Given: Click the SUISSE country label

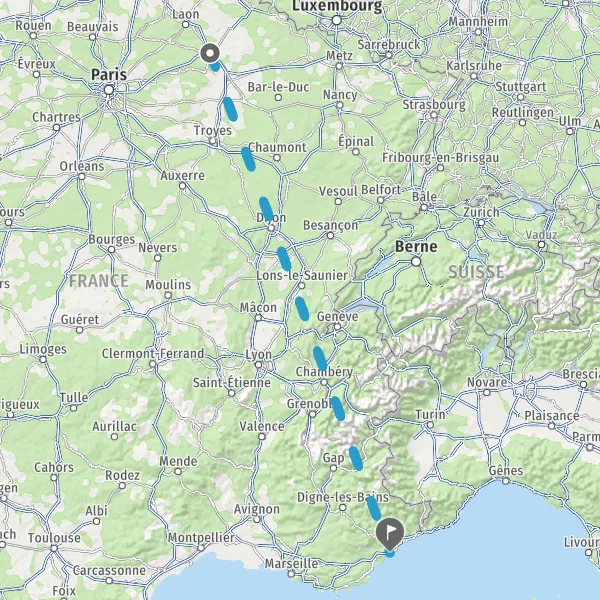Looking at the screenshot, I should (476, 272).
